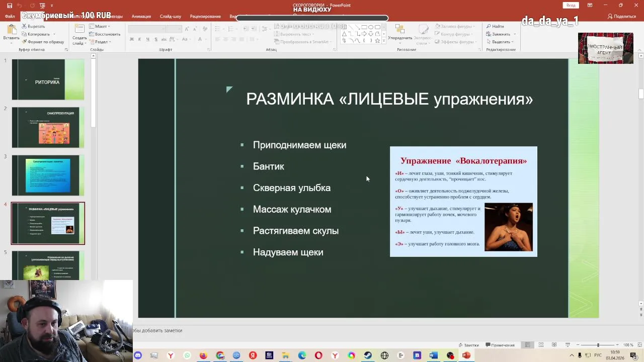Click the zoom slider in status bar

[598, 345]
